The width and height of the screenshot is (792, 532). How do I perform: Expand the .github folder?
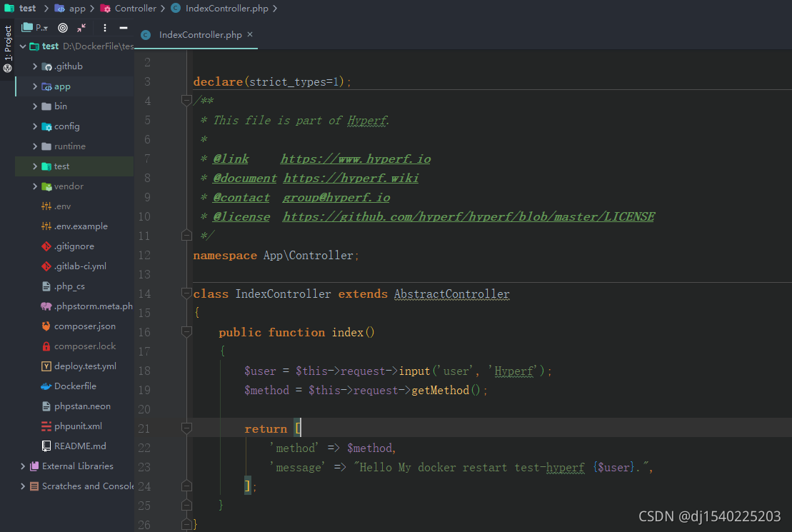pos(34,66)
